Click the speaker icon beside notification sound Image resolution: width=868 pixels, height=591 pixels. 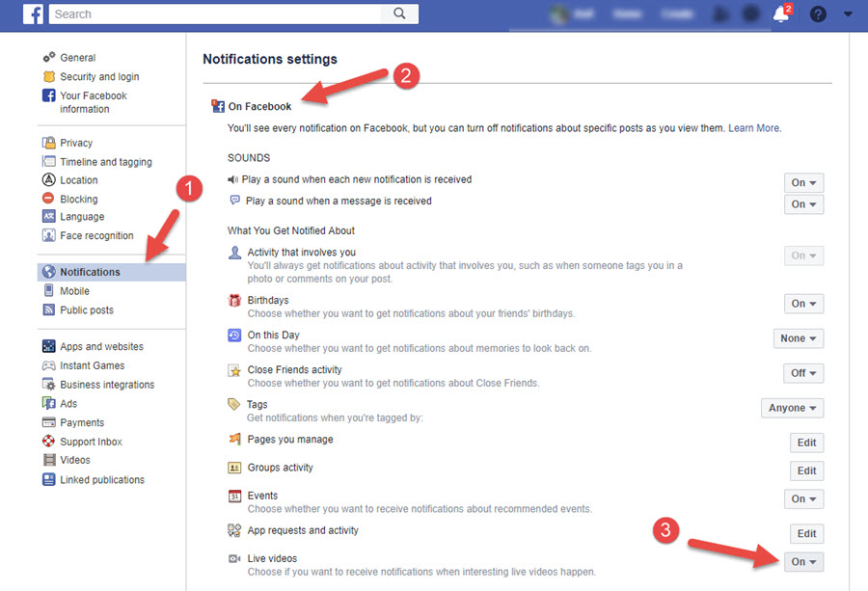[232, 179]
